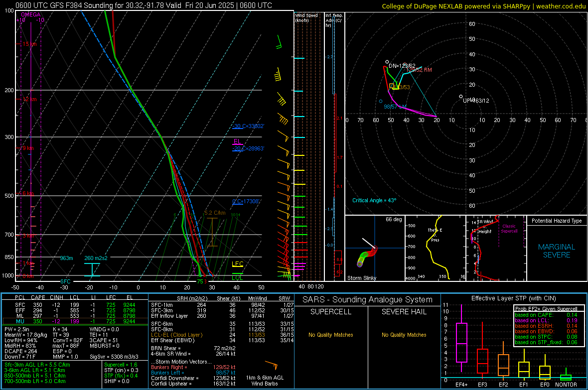
Task: Click the Supercell = 1.6 composite value
Action: pos(121,365)
